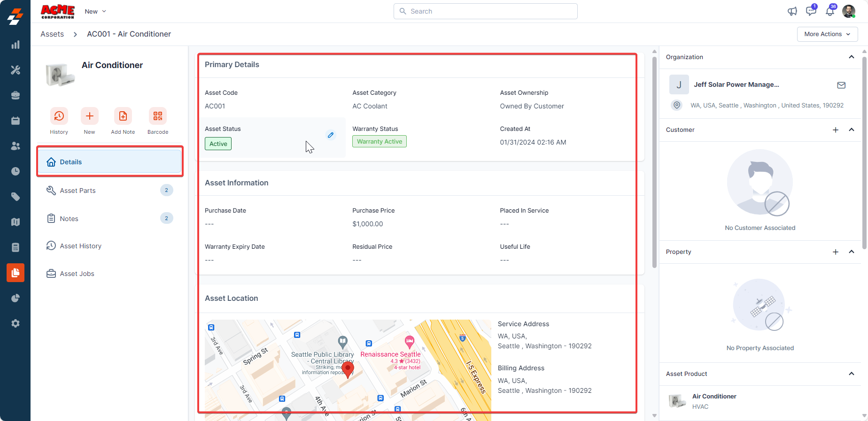This screenshot has height=421, width=868.
Task: Open the New dropdown menu
Action: [x=95, y=11]
